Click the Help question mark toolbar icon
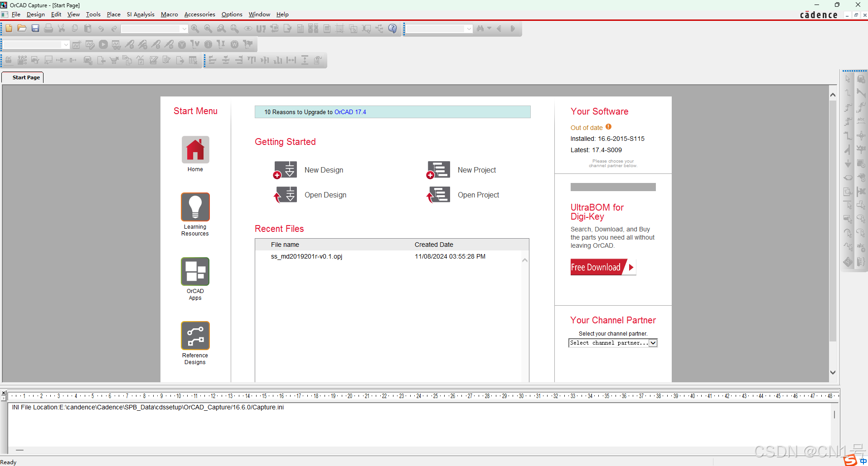Viewport: 868px width, 466px height. 393,29
